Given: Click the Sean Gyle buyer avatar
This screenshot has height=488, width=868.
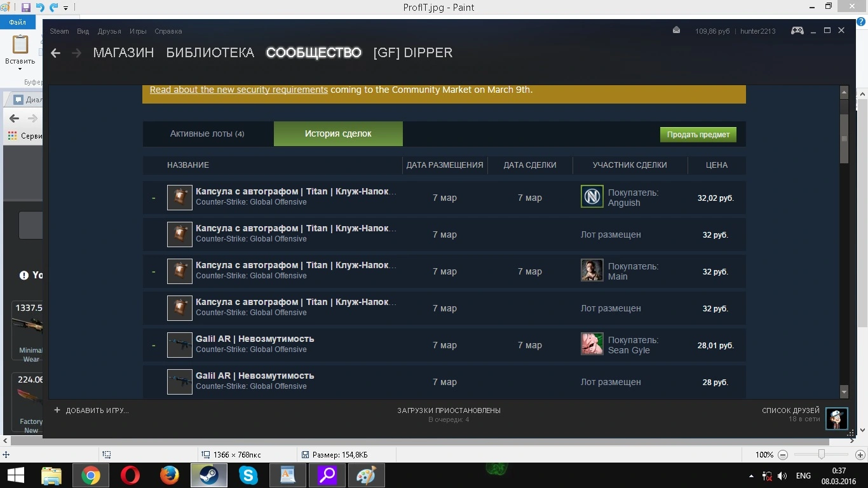Looking at the screenshot, I should [x=592, y=344].
